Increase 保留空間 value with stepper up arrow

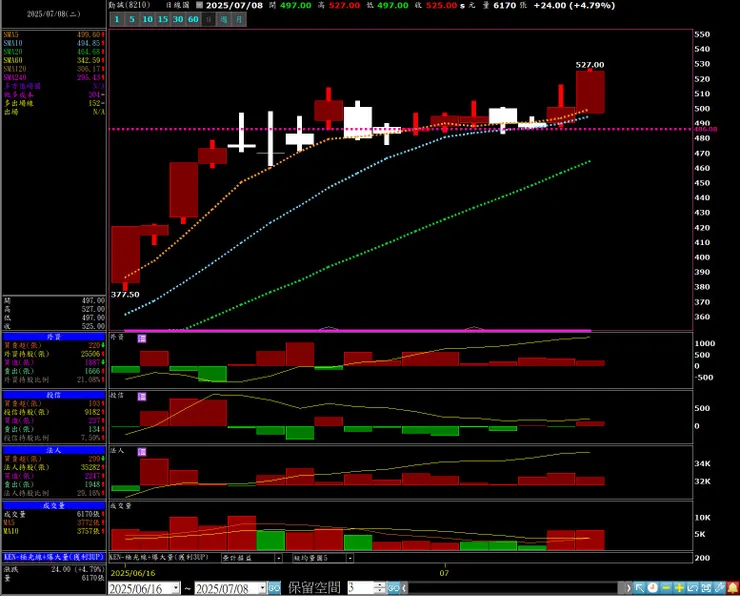(380, 585)
